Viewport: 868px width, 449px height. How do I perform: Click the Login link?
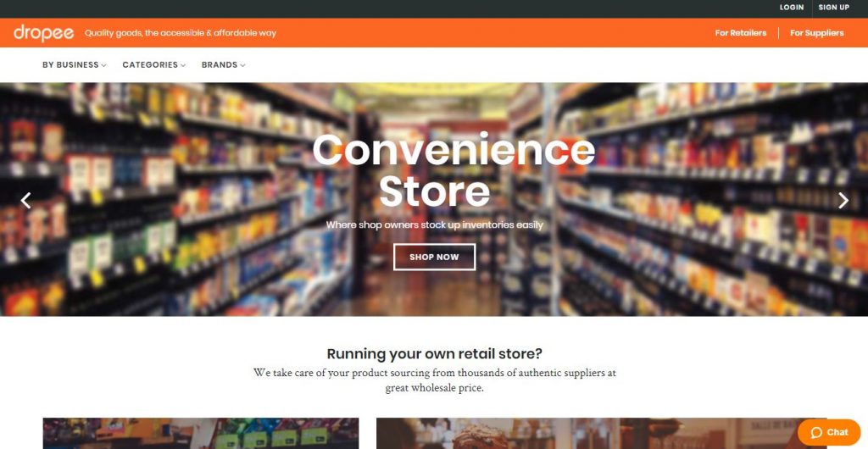click(x=792, y=7)
